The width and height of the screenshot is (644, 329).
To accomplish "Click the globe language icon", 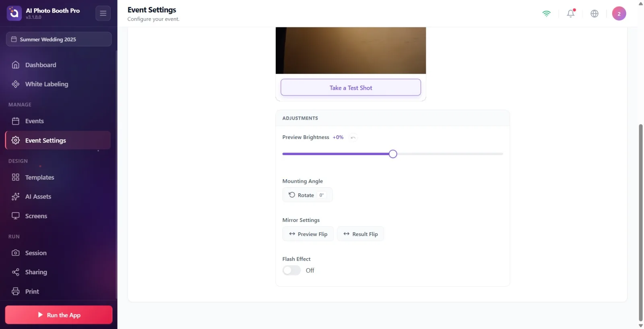I will click(x=594, y=13).
